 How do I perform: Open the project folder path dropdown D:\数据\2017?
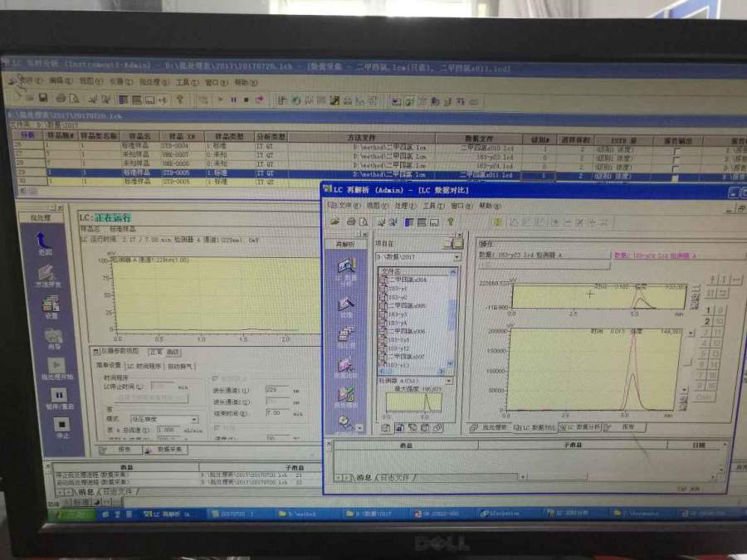(417, 256)
